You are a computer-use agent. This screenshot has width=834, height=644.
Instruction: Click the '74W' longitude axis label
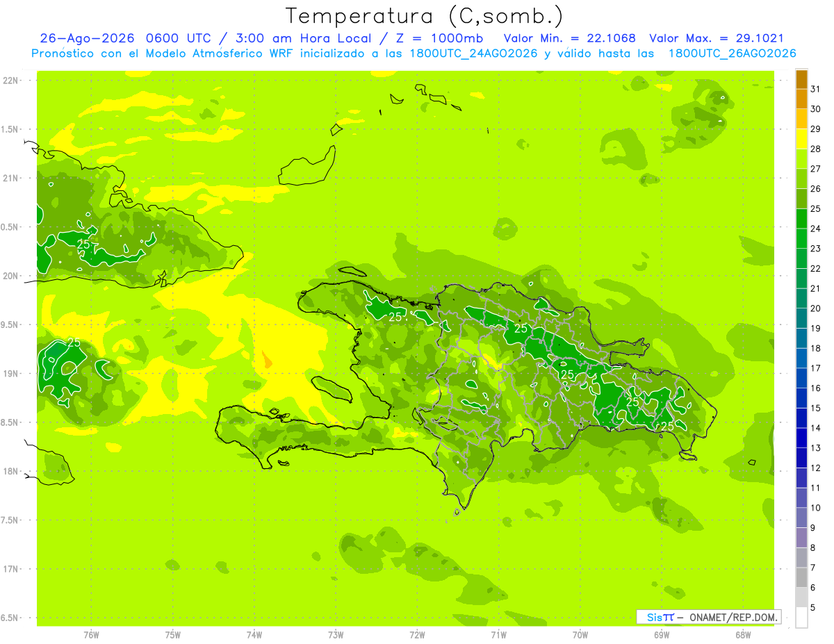(x=254, y=635)
